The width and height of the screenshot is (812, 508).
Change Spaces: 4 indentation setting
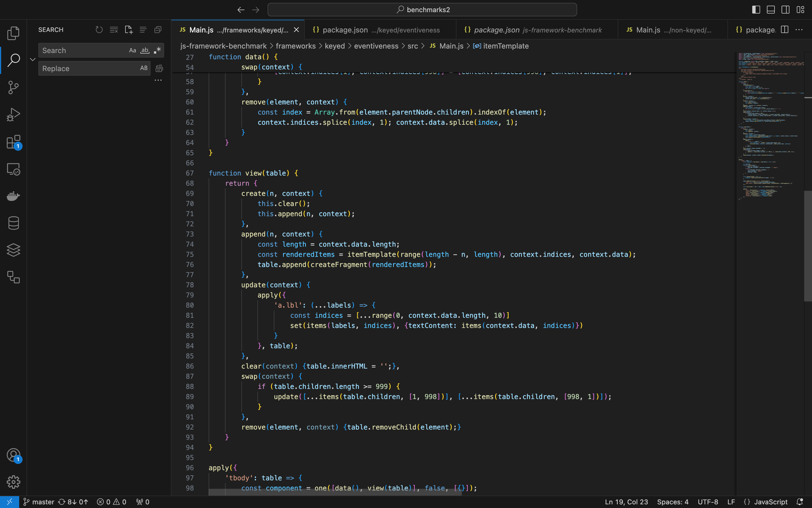click(673, 502)
